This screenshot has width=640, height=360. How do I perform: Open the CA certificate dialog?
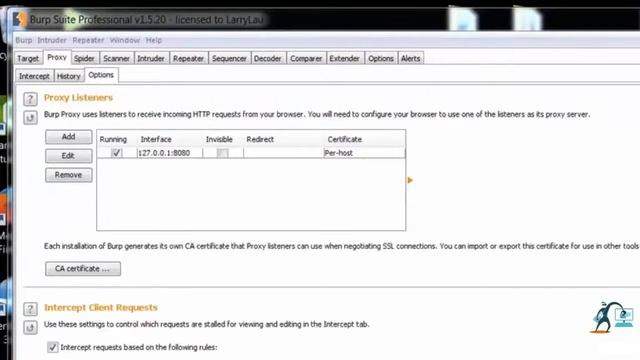point(83,269)
